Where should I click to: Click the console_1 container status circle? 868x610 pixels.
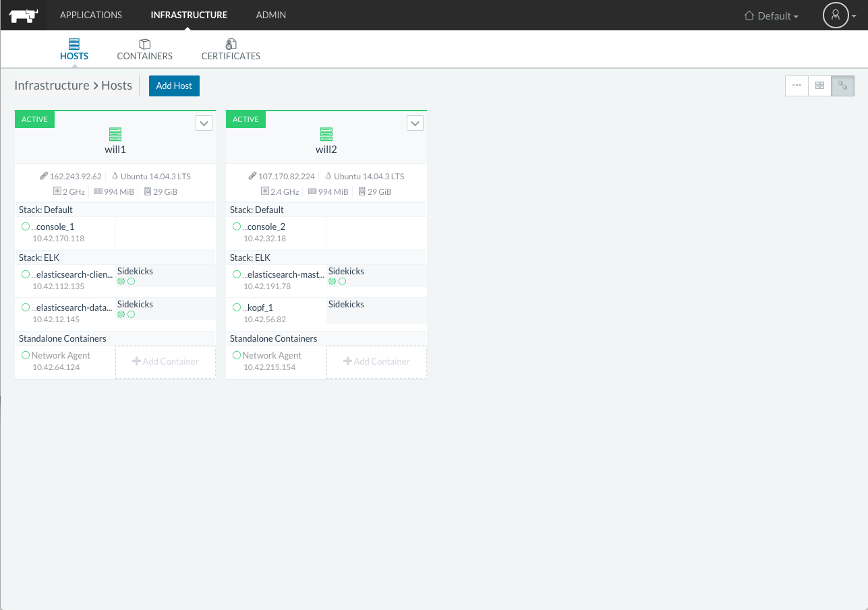[x=26, y=226]
